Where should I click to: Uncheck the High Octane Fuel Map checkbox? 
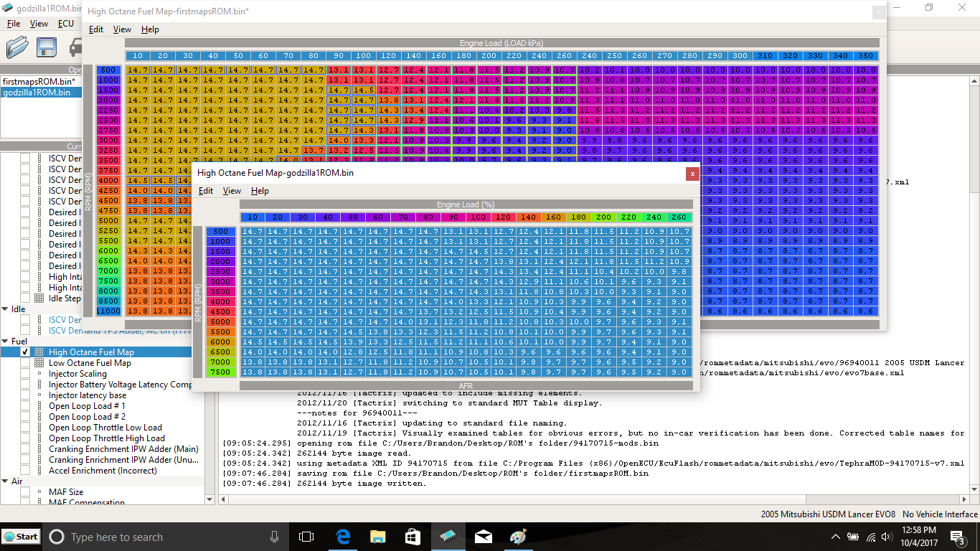point(25,352)
